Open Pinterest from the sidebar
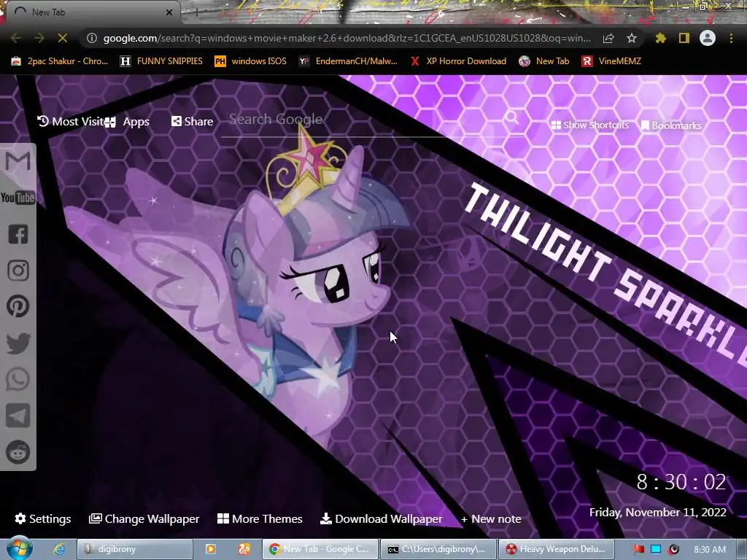747x560 pixels. [18, 306]
